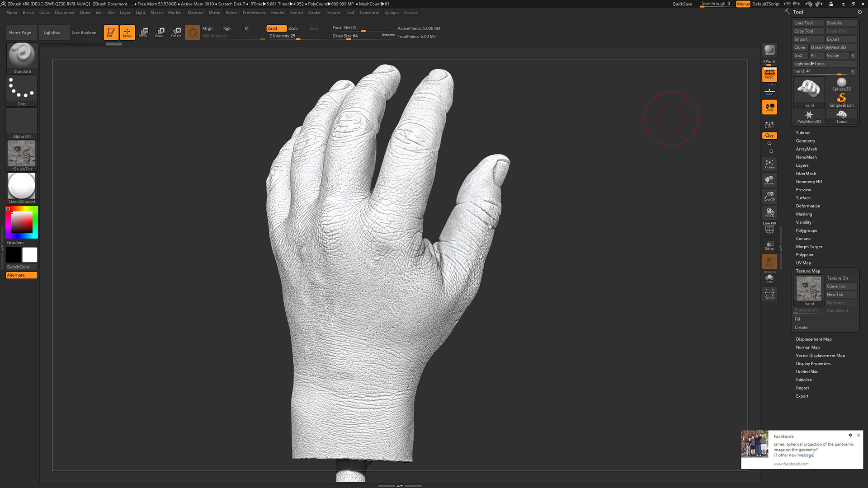Activate the Xpose icon
Image resolution: width=868 pixels, height=488 pixels.
[769, 294]
